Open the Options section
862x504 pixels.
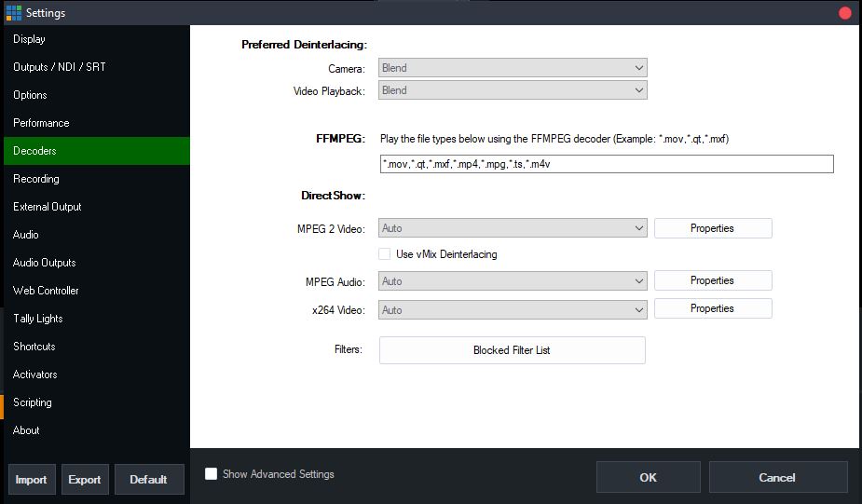tap(97, 95)
